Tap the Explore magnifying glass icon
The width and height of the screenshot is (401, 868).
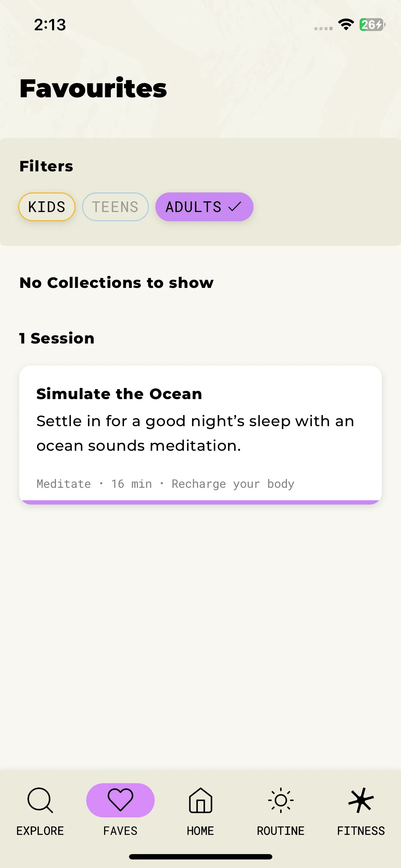[x=40, y=800]
